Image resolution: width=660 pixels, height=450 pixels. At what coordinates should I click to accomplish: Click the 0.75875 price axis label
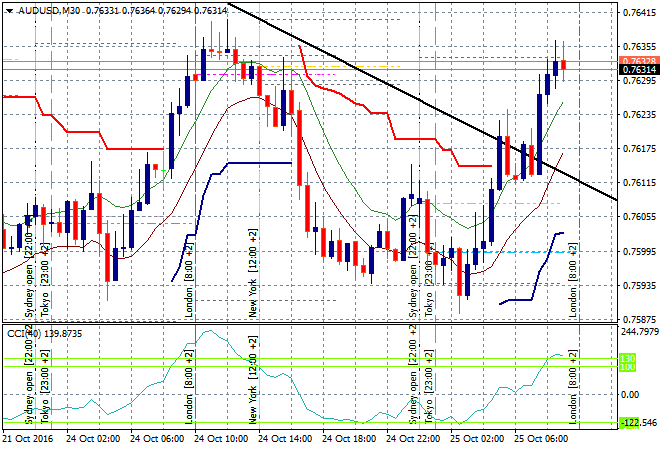tap(639, 320)
